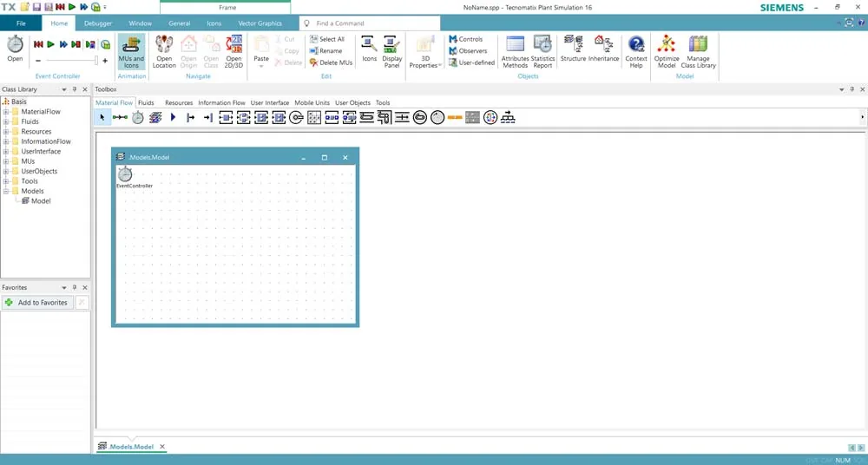Open Statistics Report
The image size is (868, 465).
point(542,51)
